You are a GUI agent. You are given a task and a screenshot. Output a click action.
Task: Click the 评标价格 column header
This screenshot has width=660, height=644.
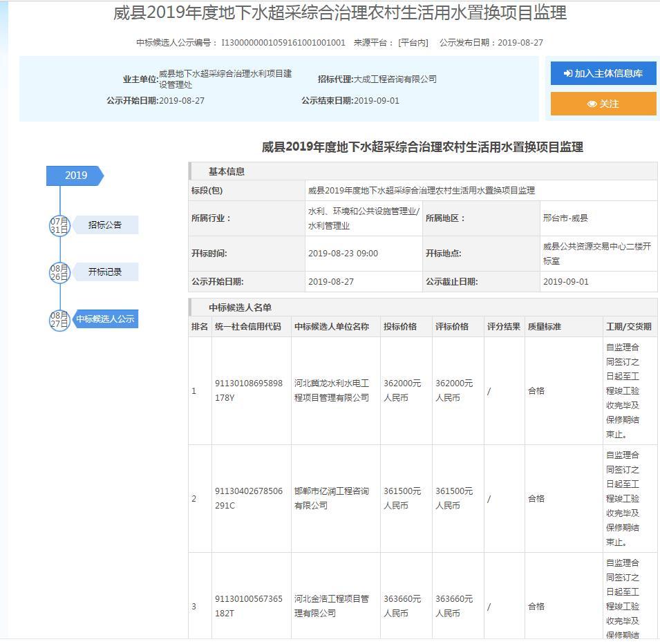click(452, 327)
